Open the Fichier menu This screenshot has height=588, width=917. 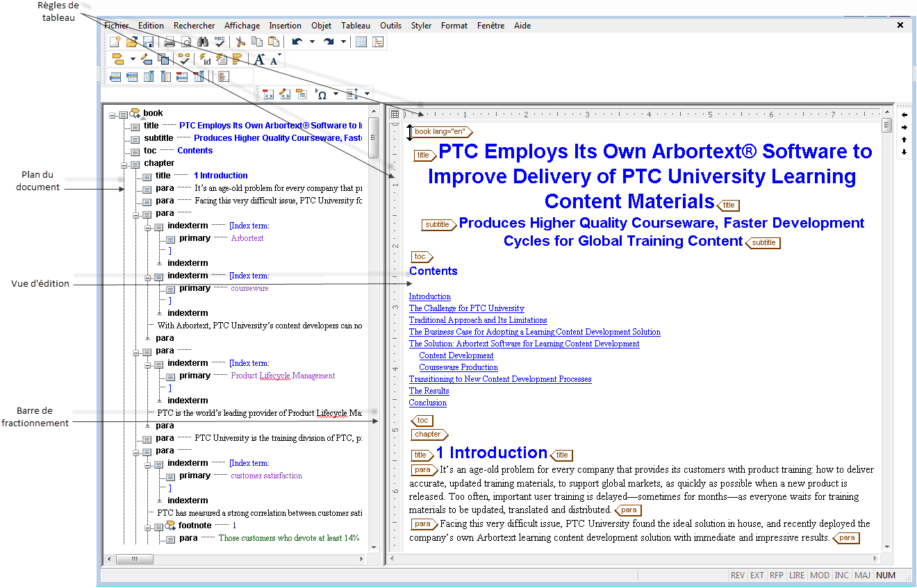pyautogui.click(x=117, y=26)
